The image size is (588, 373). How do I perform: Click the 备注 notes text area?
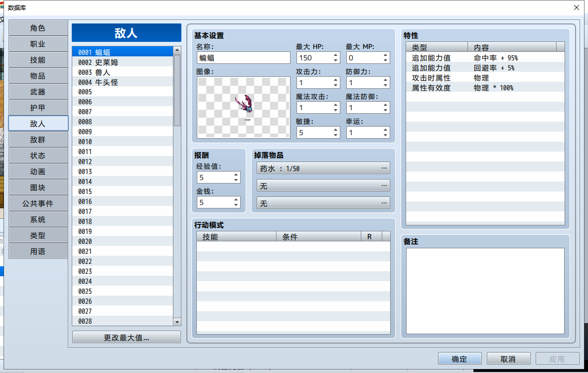485,291
